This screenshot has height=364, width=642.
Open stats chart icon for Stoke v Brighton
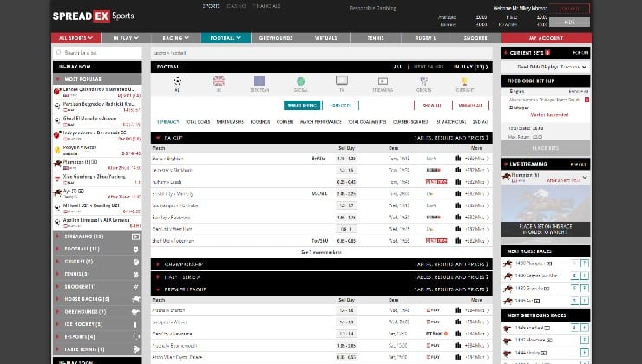click(x=458, y=159)
